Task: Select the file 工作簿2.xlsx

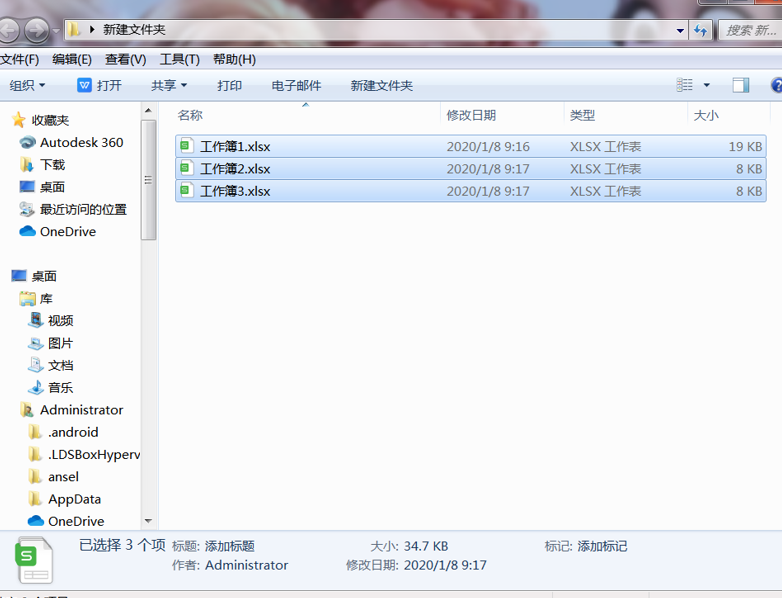Action: tap(470, 169)
